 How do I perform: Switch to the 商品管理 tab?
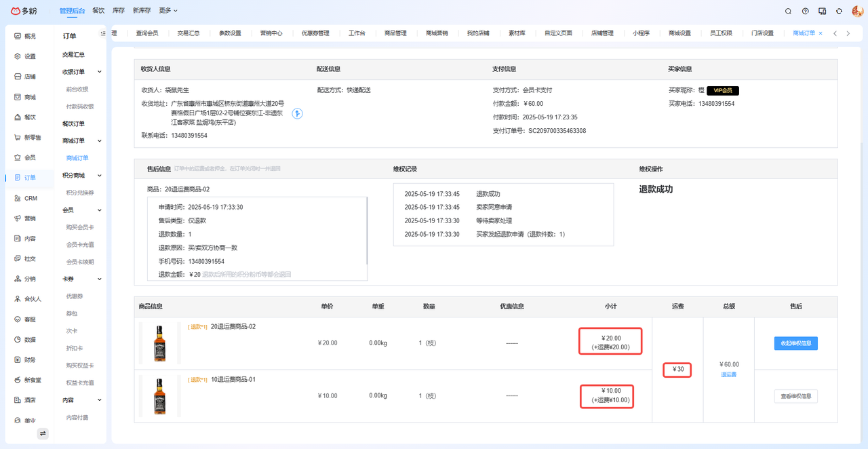coord(395,33)
